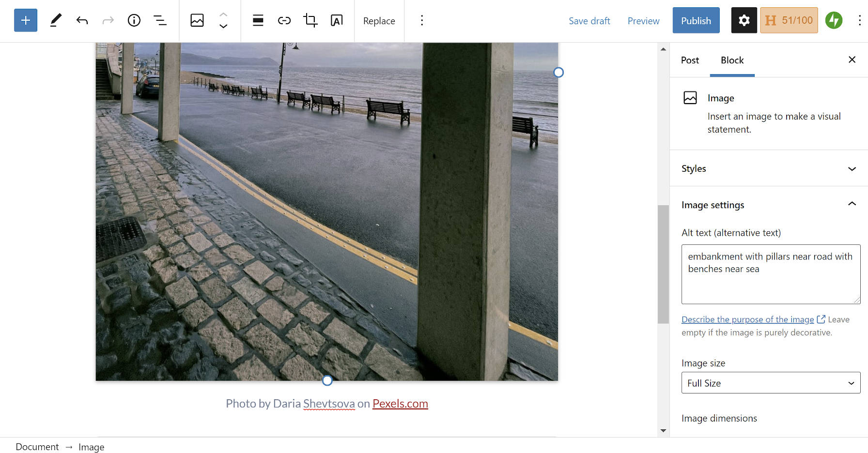Toggle the settings sidebar with the gear
This screenshot has width=868, height=453.
click(744, 20)
